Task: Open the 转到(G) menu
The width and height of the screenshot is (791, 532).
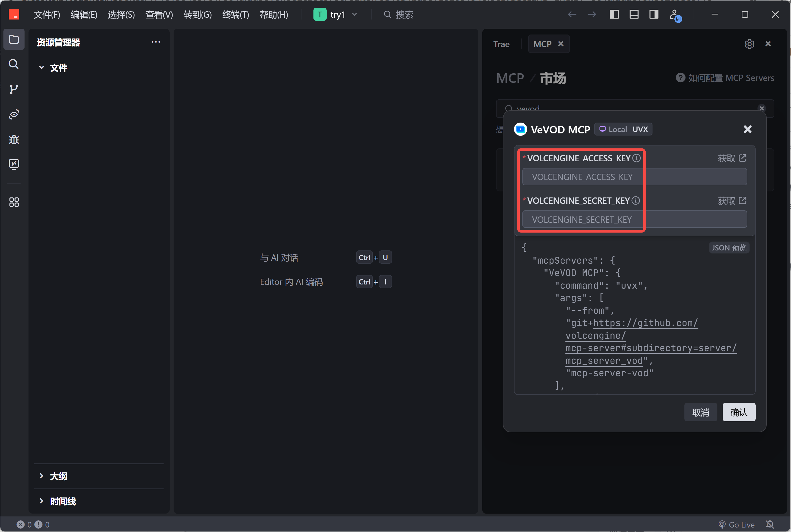Action: 197,14
